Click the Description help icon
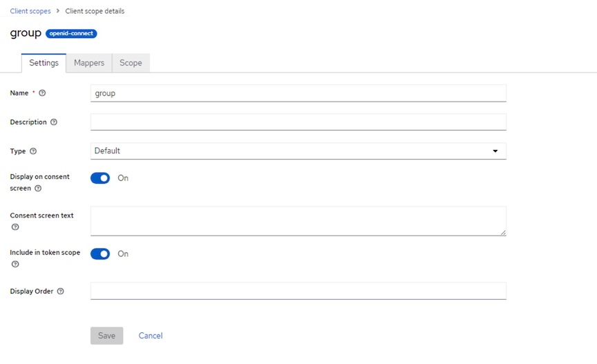 (x=54, y=122)
